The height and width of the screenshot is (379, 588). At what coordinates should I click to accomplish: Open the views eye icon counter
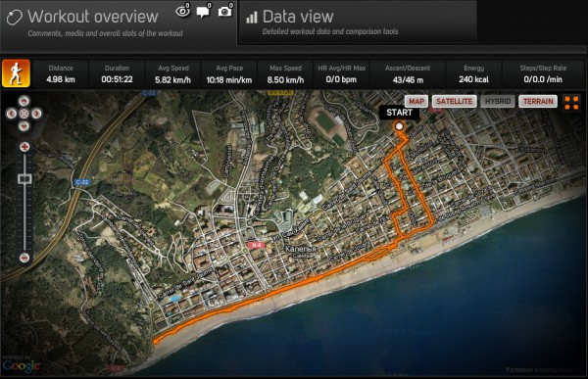[182, 11]
